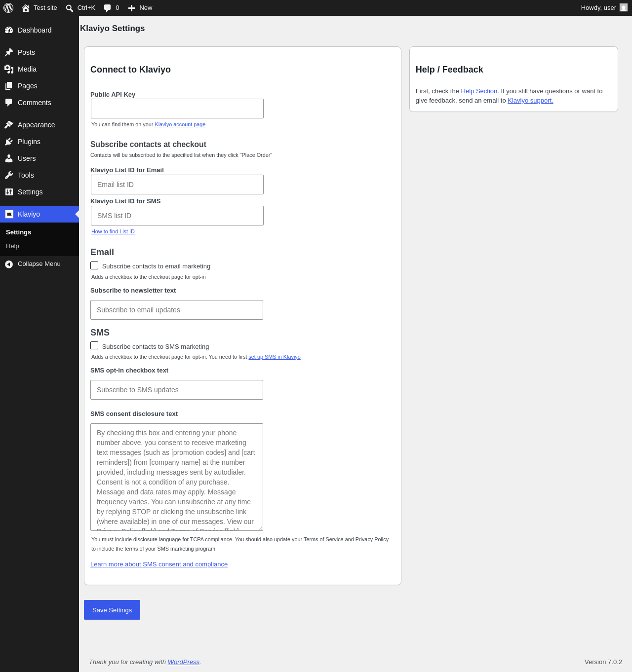Click the Klaviyo flag icon

click(9, 214)
